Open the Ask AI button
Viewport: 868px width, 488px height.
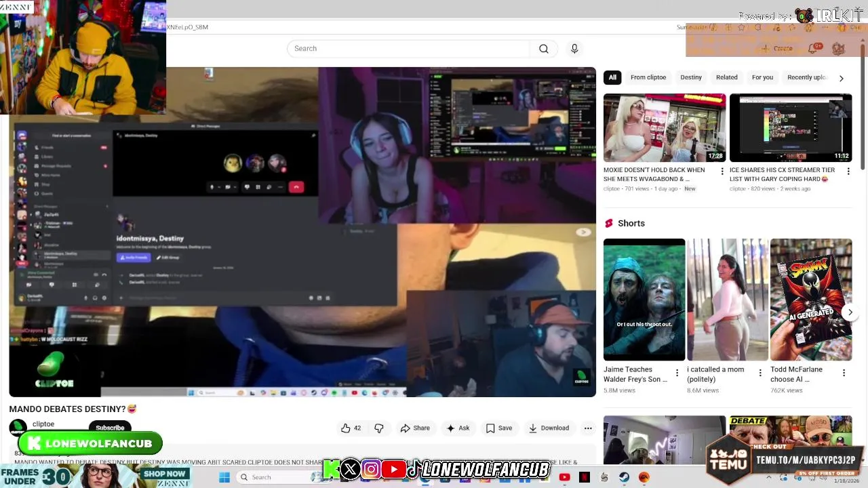tap(458, 428)
